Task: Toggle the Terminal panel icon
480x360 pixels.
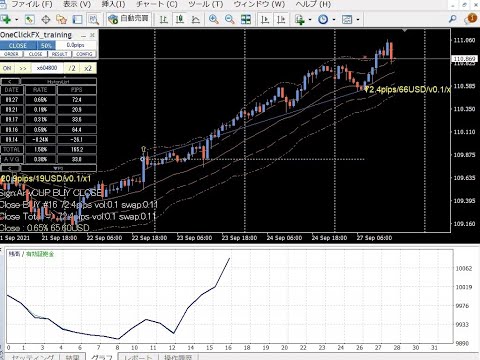Action: tap(77, 19)
